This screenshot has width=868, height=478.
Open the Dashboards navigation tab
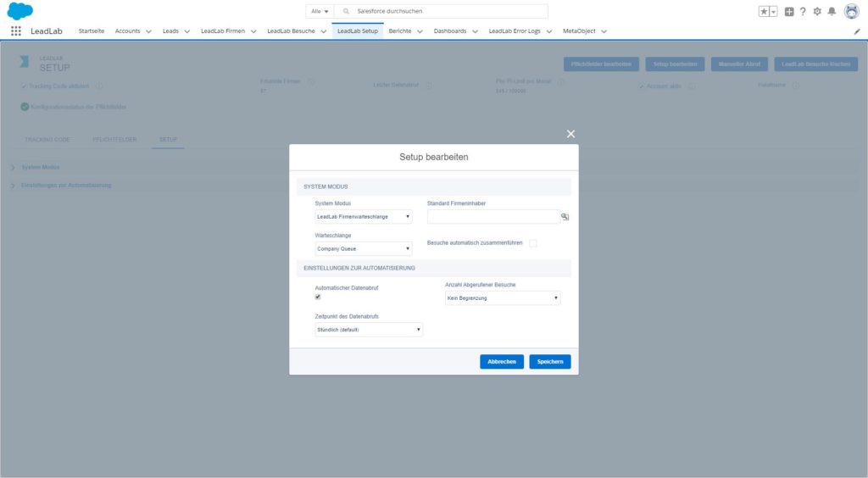450,31
